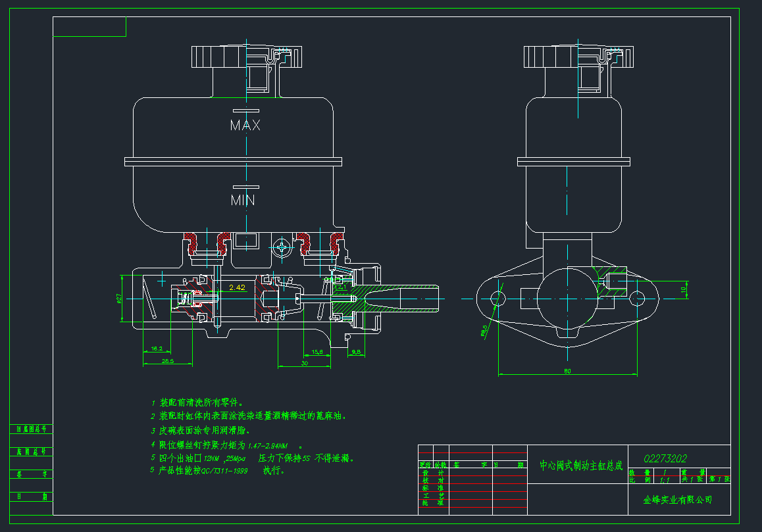Click technical note 4 with torque 1.47-2.94NM
Image resolution: width=762 pixels, height=532 pixels.
click(x=224, y=445)
